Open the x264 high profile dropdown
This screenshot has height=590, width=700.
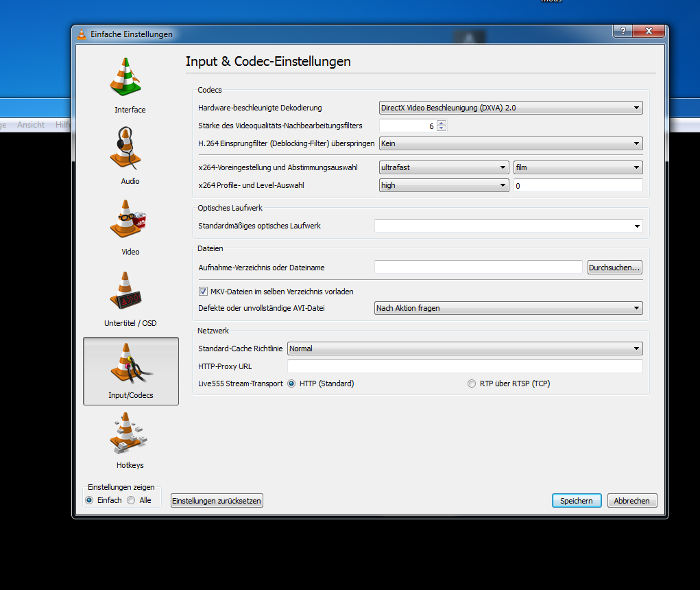444,185
